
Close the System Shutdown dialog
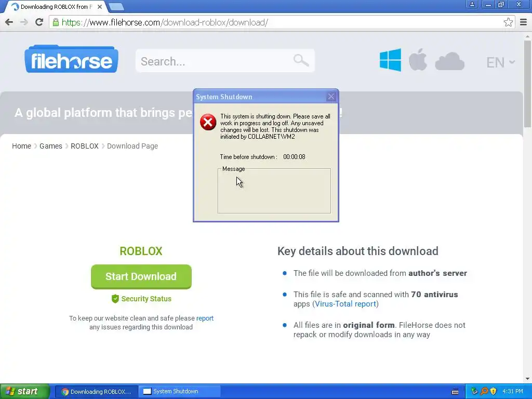[x=331, y=97]
